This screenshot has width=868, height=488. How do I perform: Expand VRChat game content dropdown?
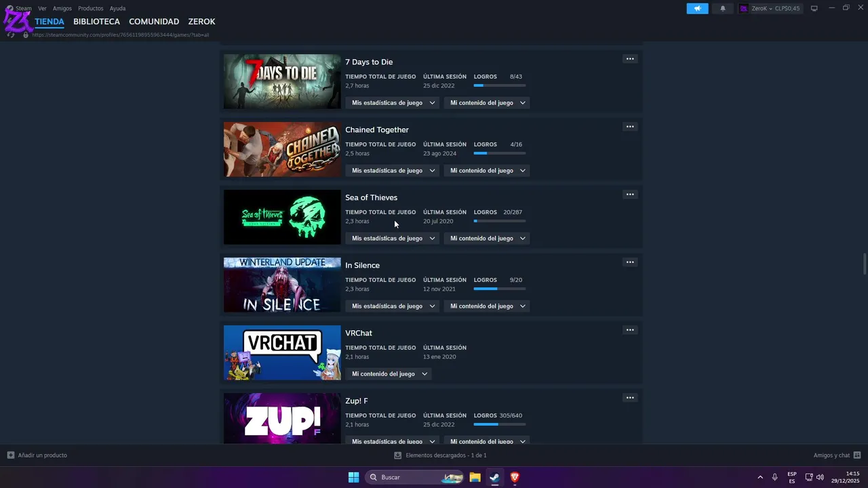click(x=389, y=374)
